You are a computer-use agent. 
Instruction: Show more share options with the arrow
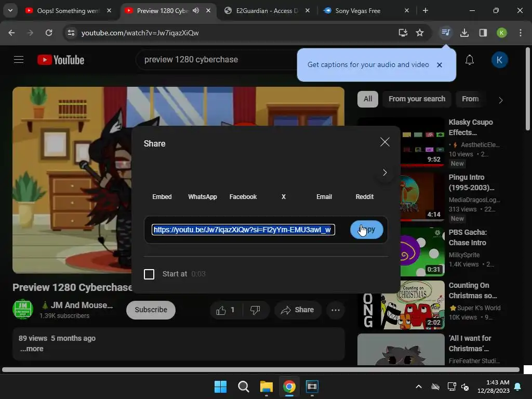pyautogui.click(x=385, y=172)
